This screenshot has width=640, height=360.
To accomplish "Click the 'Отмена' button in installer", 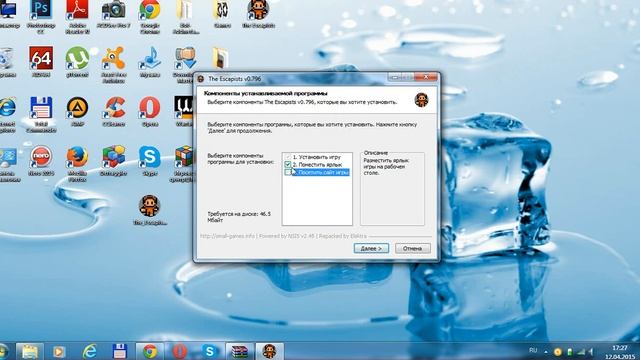I will click(413, 248).
